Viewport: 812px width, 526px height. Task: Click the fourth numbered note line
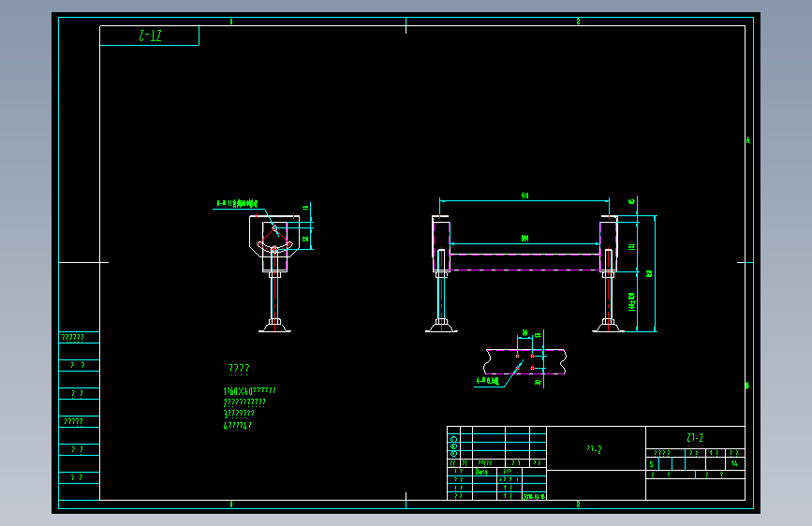(237, 426)
